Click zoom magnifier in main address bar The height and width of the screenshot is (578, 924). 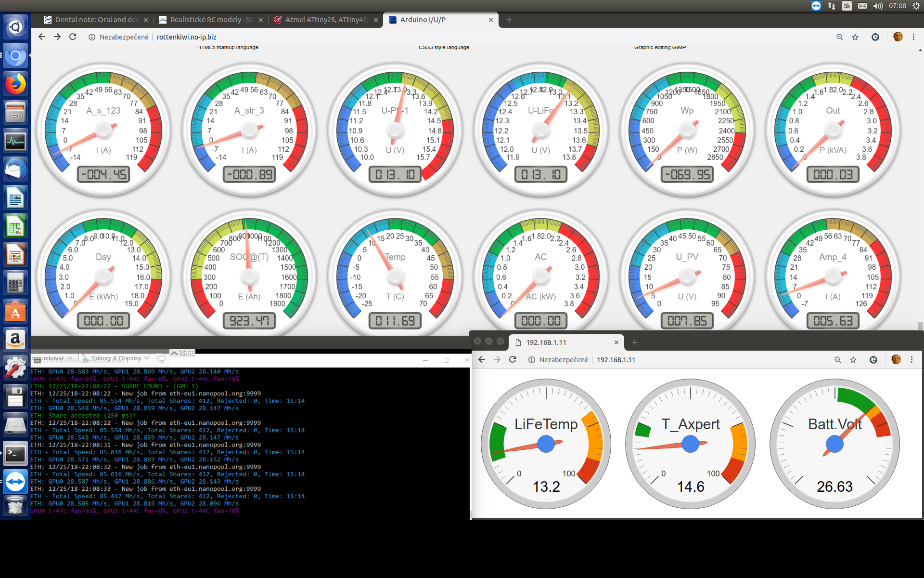(839, 37)
